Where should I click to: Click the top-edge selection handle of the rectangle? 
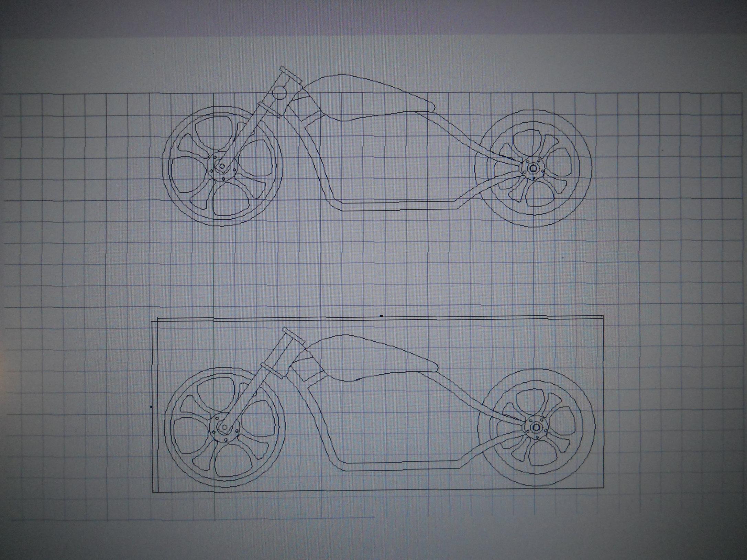(381, 315)
